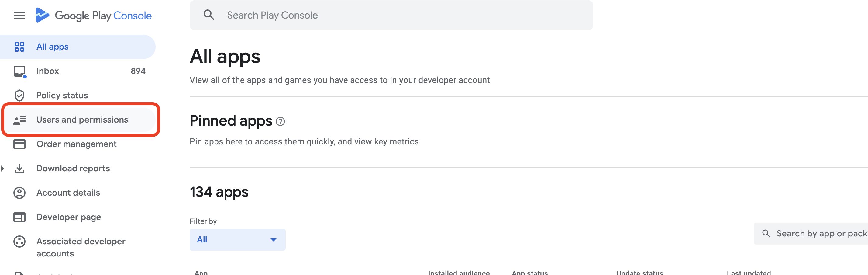Click the Inbox tray icon
The image size is (868, 275).
pyautogui.click(x=19, y=71)
